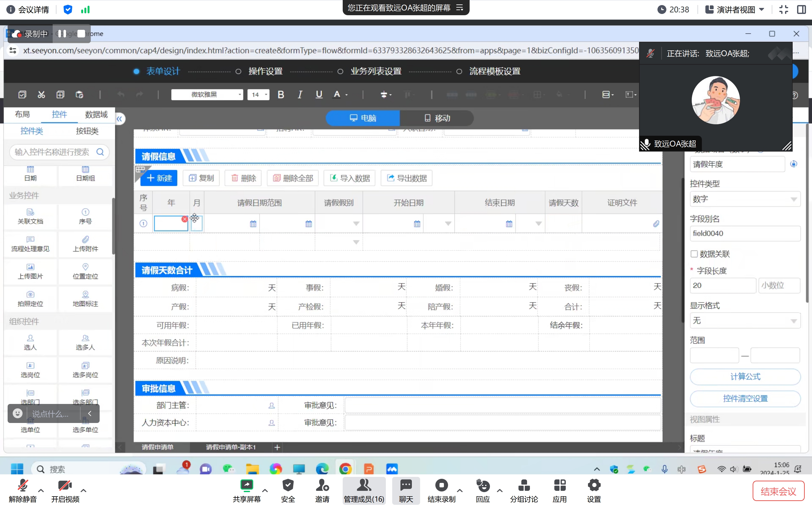Image resolution: width=812 pixels, height=507 pixels.
Task: Enable the 数据关联 checkbox
Action: [694, 254]
